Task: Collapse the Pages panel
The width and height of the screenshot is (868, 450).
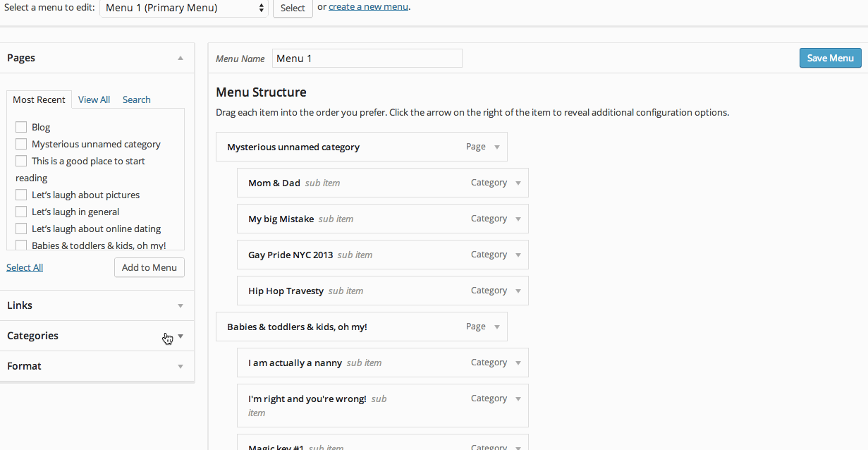Action: (181, 59)
